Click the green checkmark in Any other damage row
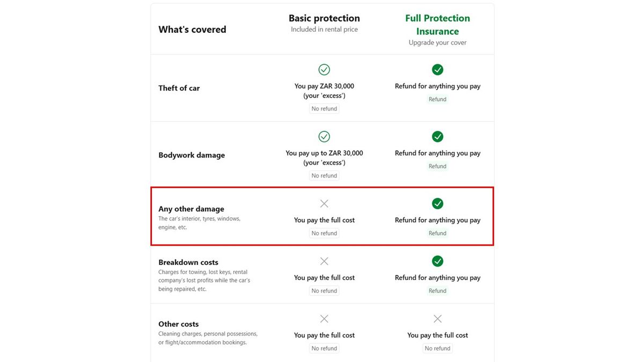This screenshot has height=362, width=644. point(437,204)
